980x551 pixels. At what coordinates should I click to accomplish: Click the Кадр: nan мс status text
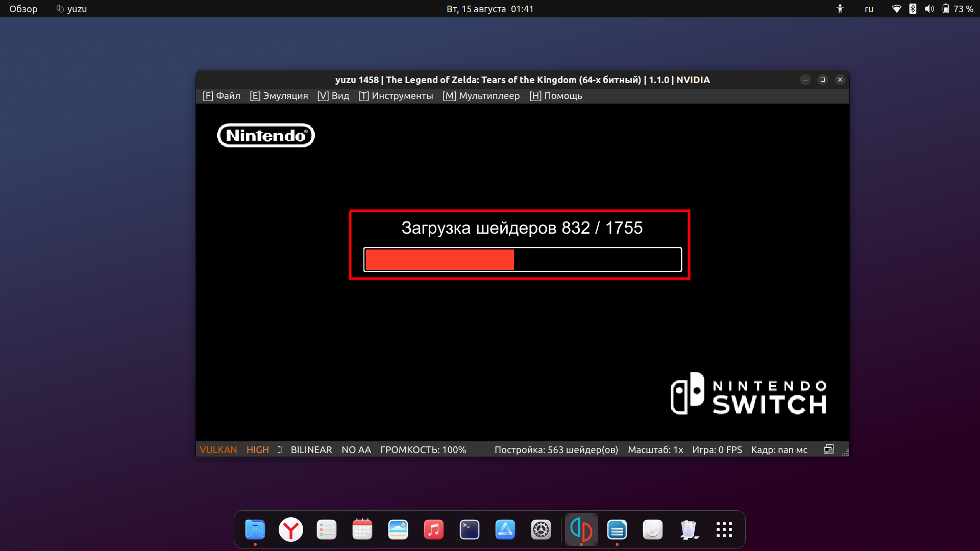pyautogui.click(x=779, y=449)
